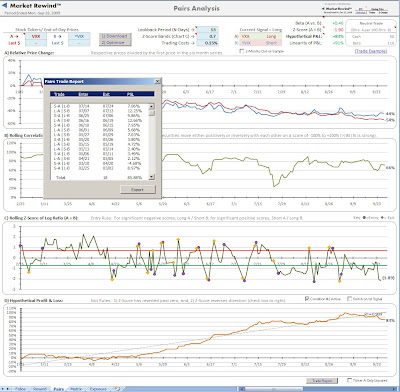Image resolution: width=400 pixels, height=392 pixels.
Task: Click the Lookback Period input cell
Action: [207, 30]
